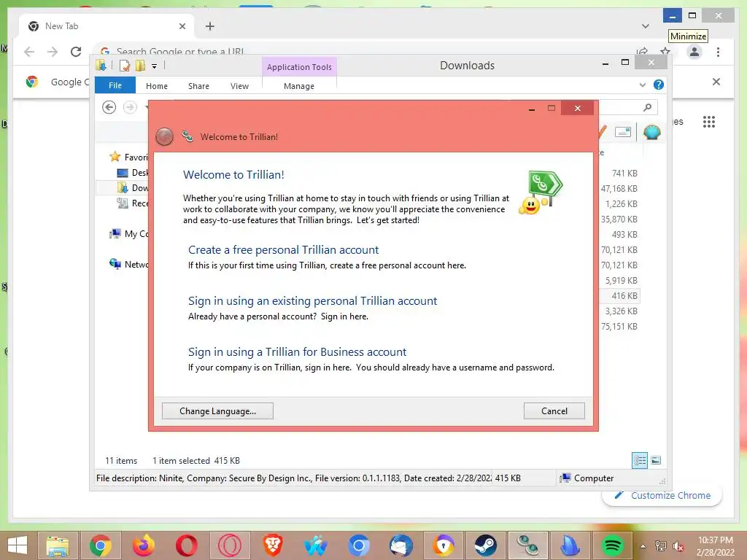Open Chrome's three-dot menu

click(718, 52)
